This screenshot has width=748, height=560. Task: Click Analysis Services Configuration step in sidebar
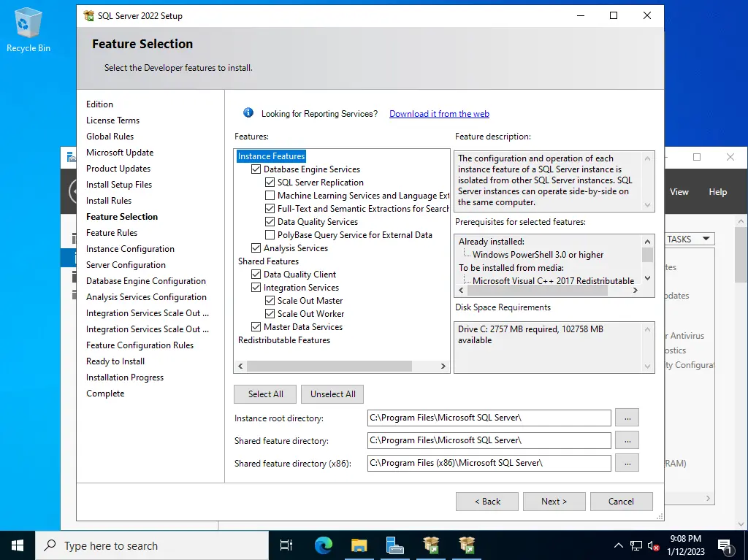coord(146,296)
